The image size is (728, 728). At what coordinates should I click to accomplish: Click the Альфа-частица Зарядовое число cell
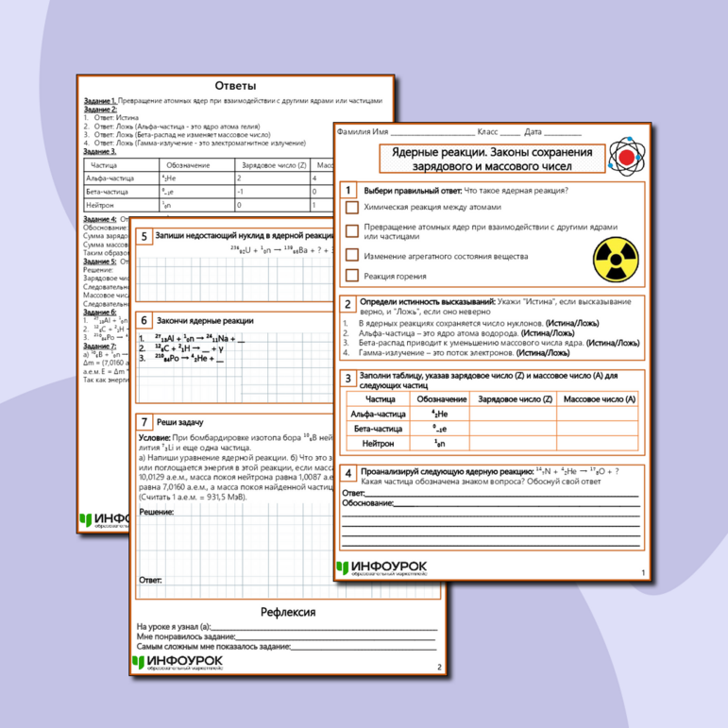515,414
